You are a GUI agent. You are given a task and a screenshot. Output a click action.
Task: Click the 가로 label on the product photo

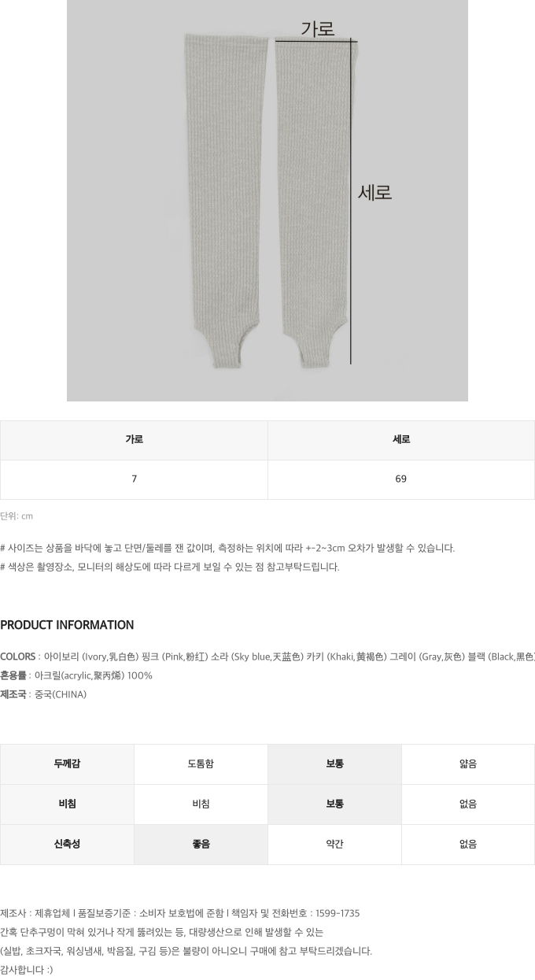click(x=317, y=29)
